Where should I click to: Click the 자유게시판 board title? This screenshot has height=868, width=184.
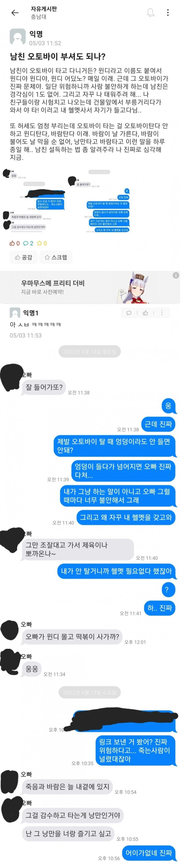click(x=44, y=9)
